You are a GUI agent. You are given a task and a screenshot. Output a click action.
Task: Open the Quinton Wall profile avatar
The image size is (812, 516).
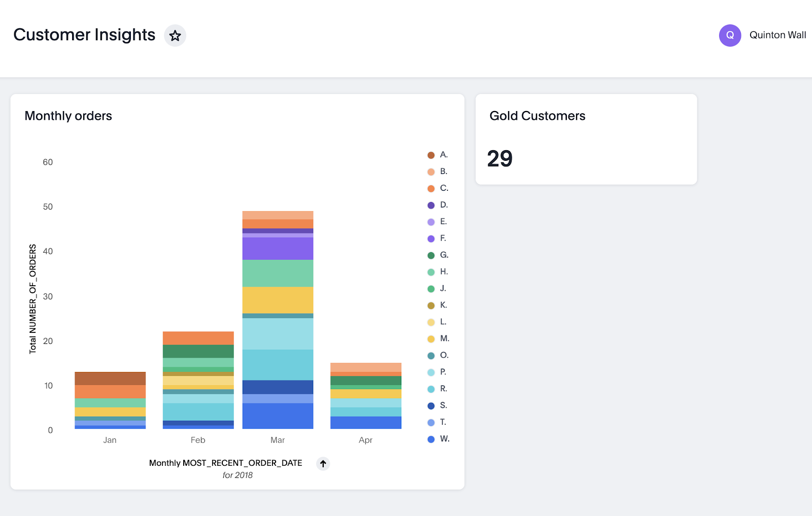[x=730, y=36]
